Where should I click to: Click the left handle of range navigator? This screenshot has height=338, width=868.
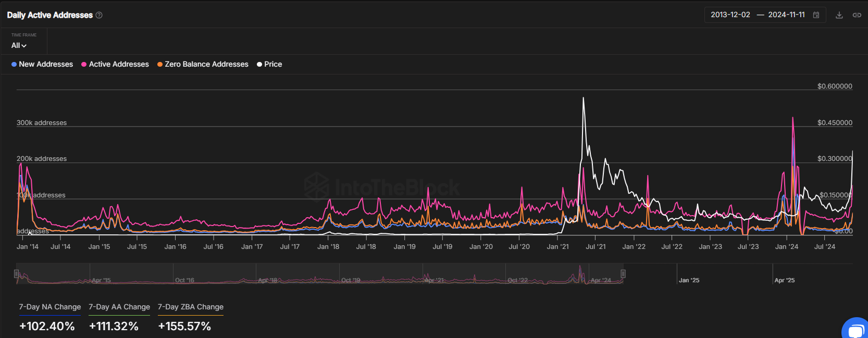(17, 273)
